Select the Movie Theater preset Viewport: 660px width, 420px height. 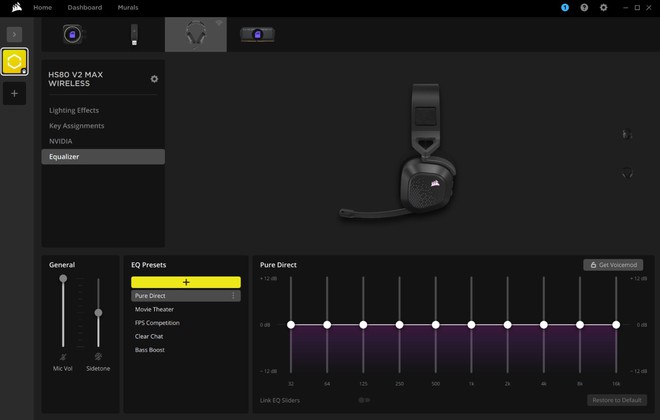154,309
